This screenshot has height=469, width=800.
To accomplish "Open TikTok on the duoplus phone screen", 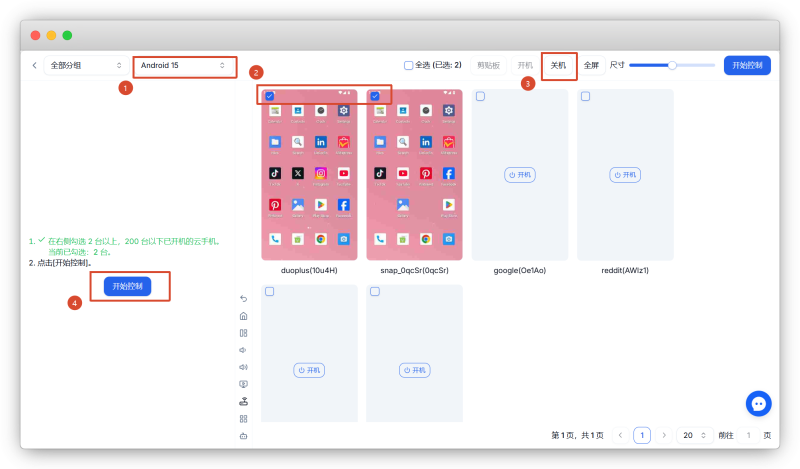I will tap(274, 174).
